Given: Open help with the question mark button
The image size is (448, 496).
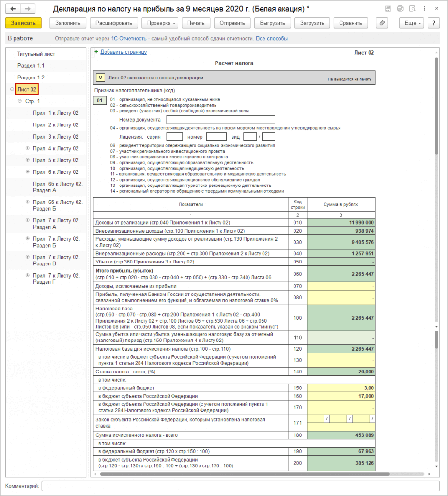Looking at the screenshot, I should point(433,23).
